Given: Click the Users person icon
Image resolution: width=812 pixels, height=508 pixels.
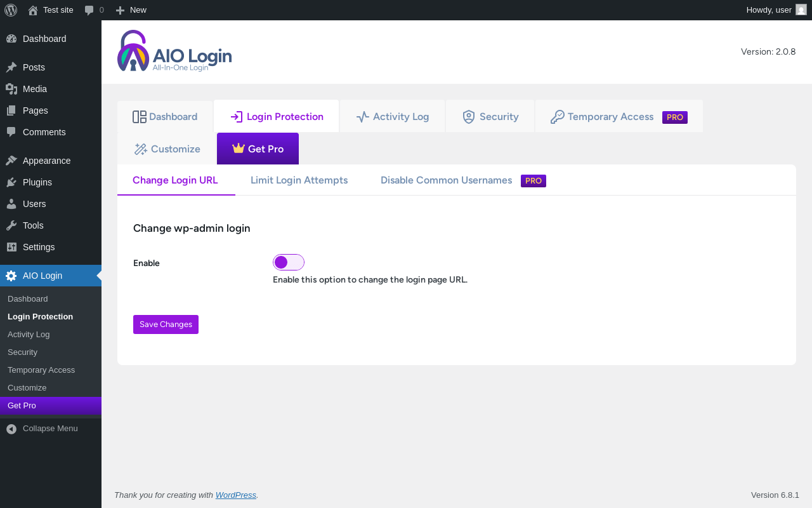Looking at the screenshot, I should tap(11, 204).
